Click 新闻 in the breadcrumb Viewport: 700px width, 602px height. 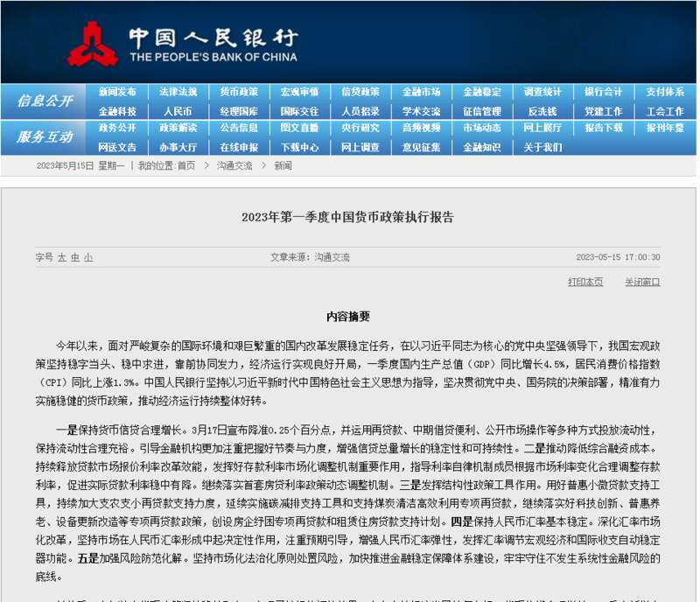point(283,165)
